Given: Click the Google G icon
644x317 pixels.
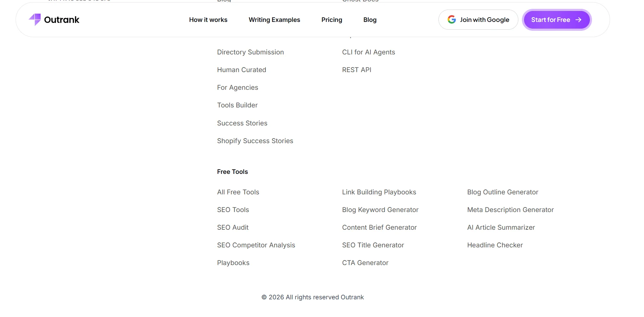Looking at the screenshot, I should (452, 20).
